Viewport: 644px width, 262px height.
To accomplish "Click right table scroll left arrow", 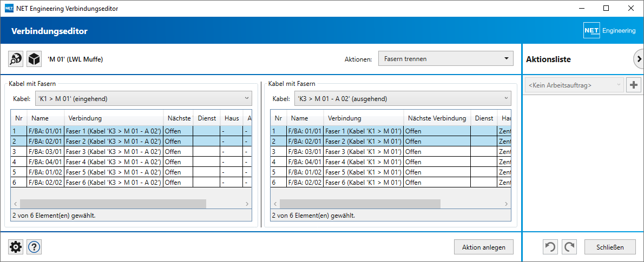I will point(275,204).
